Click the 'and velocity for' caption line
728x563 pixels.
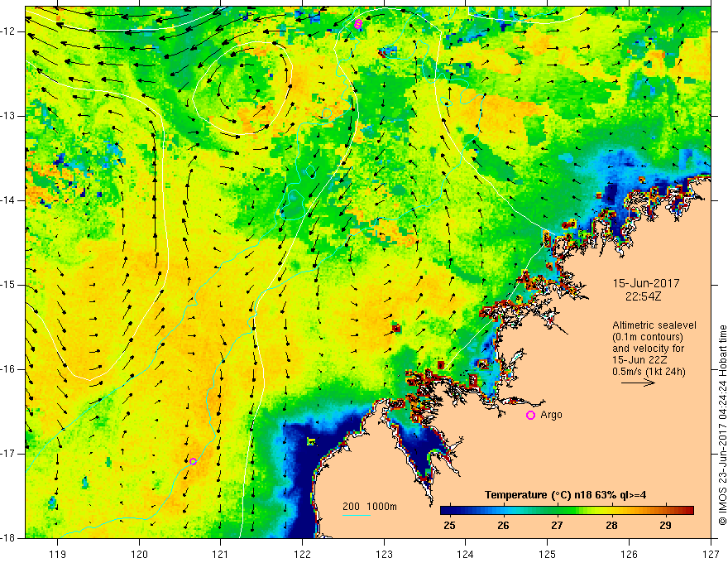(648, 349)
